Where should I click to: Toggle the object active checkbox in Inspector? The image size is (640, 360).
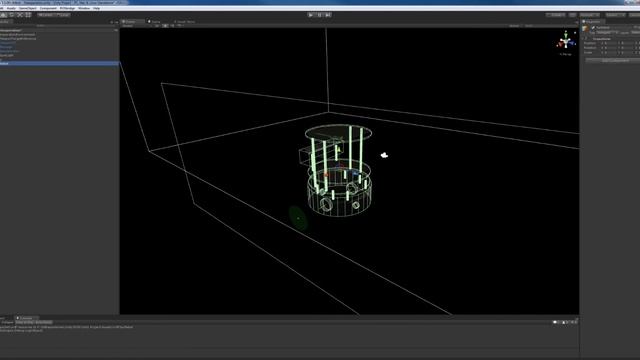click(x=593, y=28)
